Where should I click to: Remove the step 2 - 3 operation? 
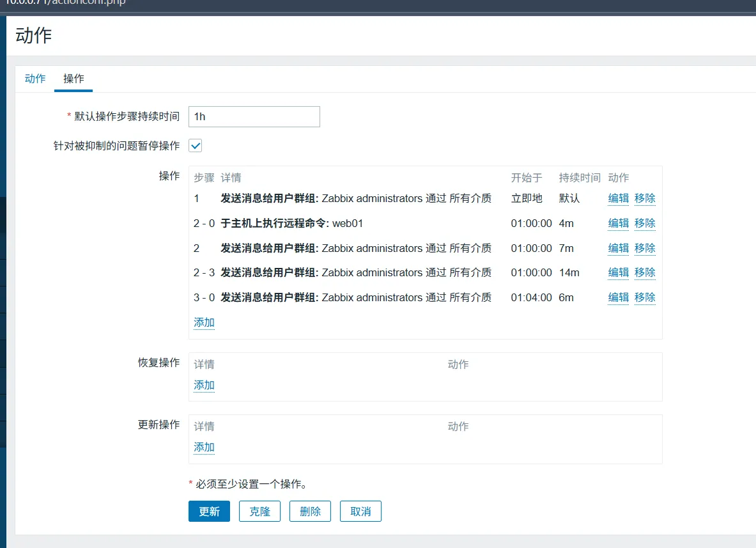[x=645, y=272]
